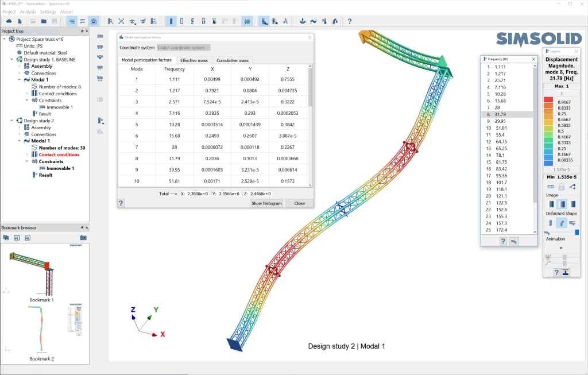Toggle the first Image shading mode button
588x375 pixels.
[x=551, y=204]
